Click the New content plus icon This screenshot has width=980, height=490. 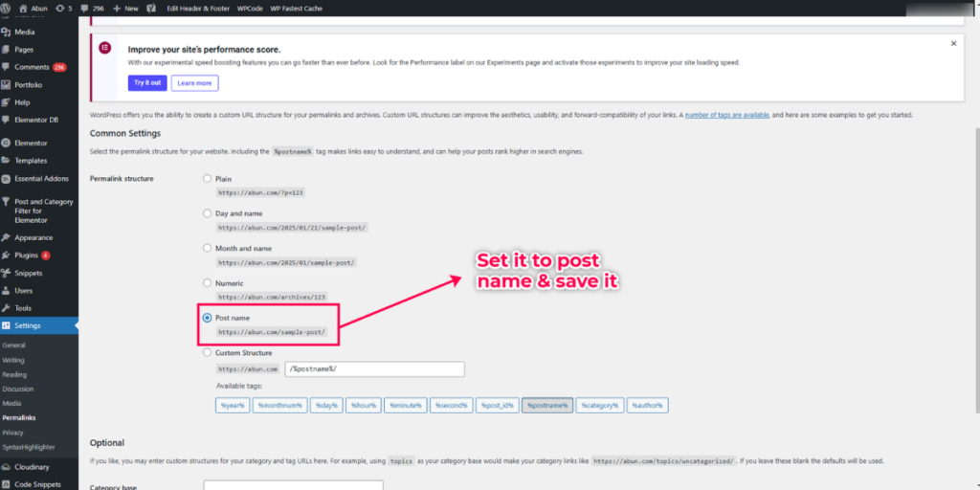(x=116, y=9)
